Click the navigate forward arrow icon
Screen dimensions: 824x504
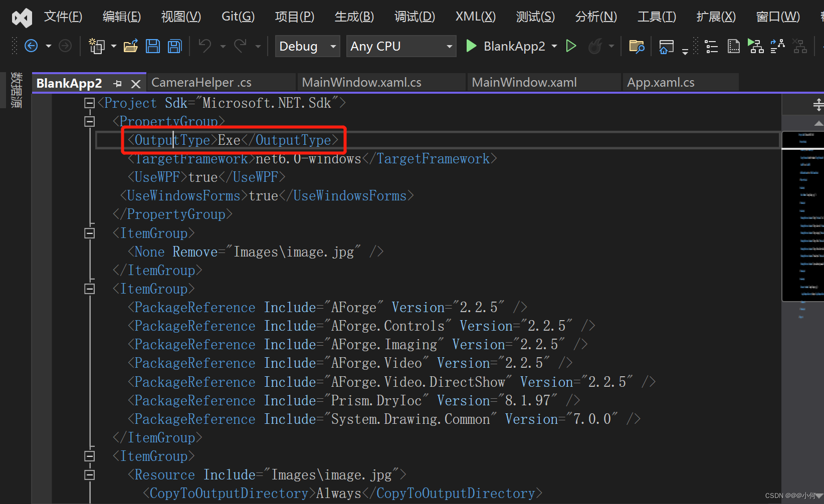click(65, 46)
